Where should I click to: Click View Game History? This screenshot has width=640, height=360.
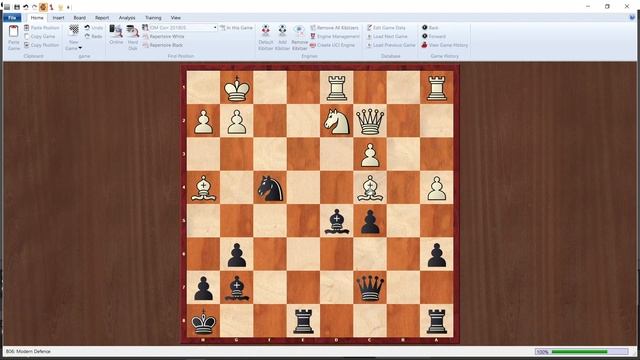[444, 45]
